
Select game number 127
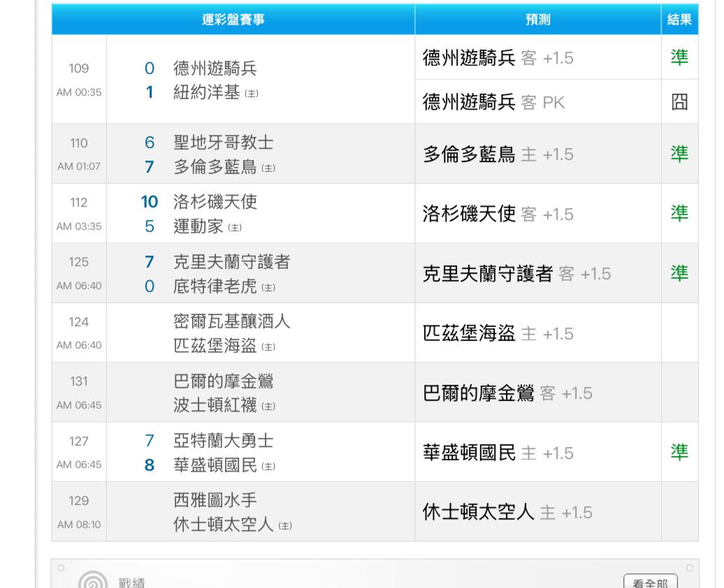pyautogui.click(x=78, y=441)
